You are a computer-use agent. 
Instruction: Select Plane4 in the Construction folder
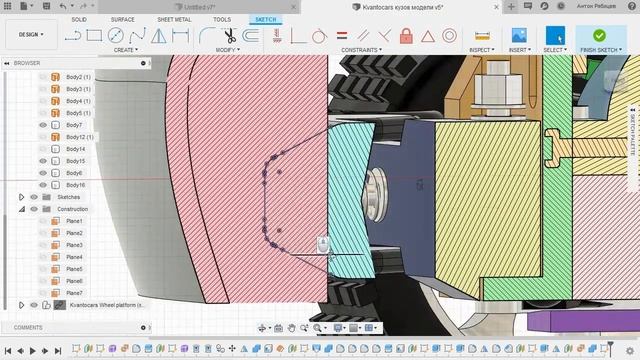tap(74, 257)
